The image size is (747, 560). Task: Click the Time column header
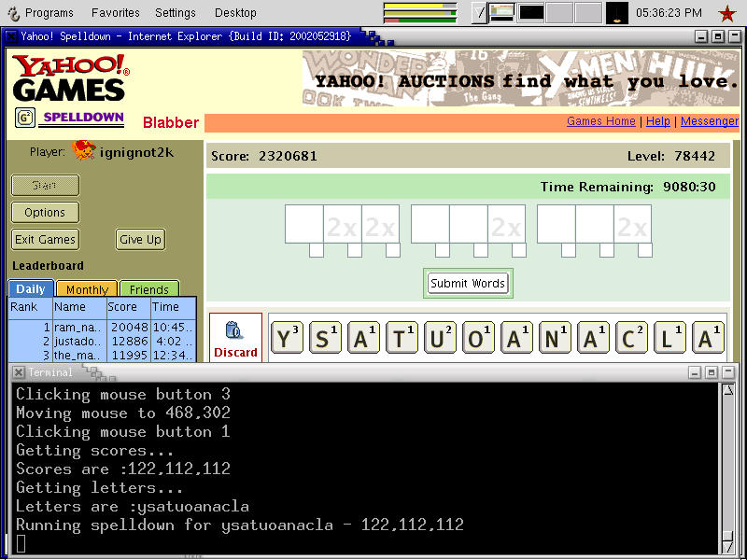173,307
